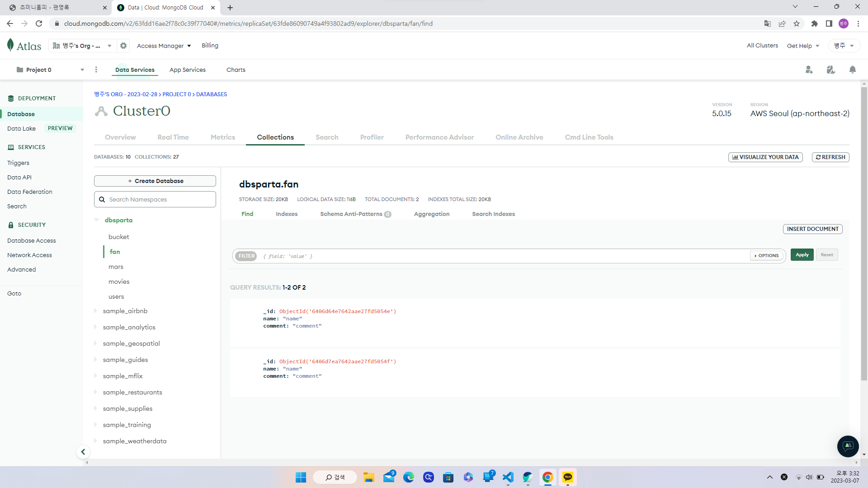Open browser extensions puzzle icon

click(x=815, y=23)
